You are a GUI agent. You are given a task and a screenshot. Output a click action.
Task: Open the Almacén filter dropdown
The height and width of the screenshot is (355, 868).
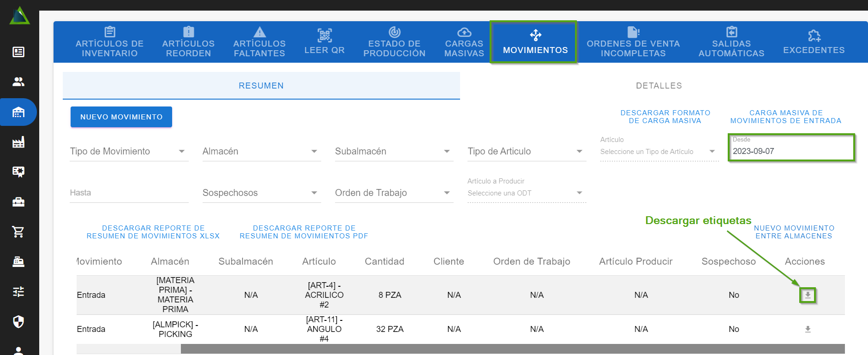tap(261, 151)
